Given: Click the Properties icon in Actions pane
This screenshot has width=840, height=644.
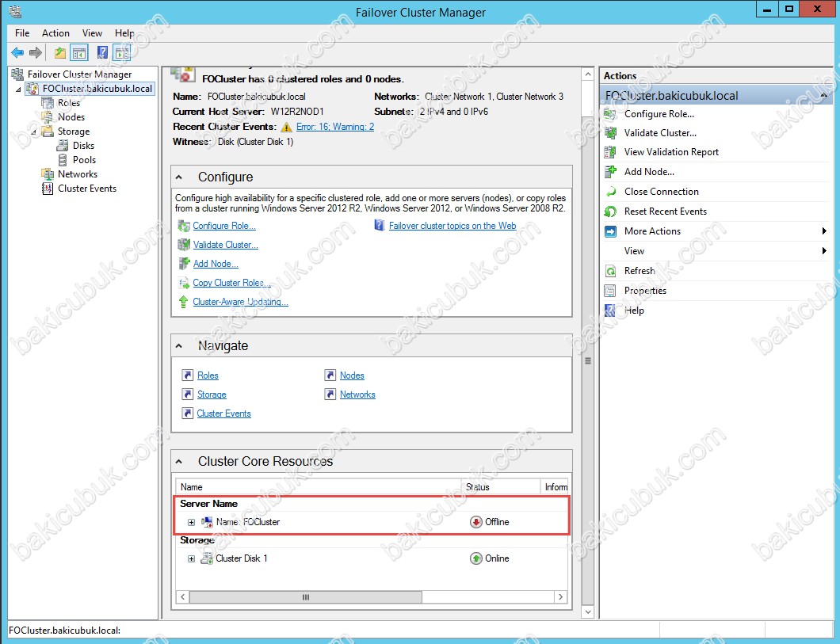Looking at the screenshot, I should 610,291.
